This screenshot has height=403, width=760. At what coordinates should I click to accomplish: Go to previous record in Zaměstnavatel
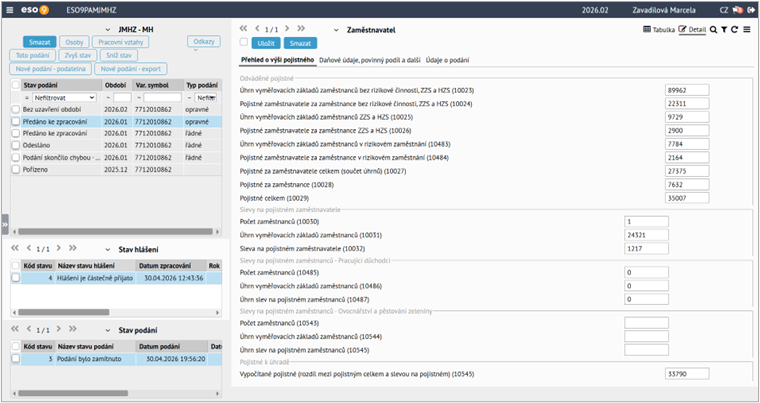(257, 29)
